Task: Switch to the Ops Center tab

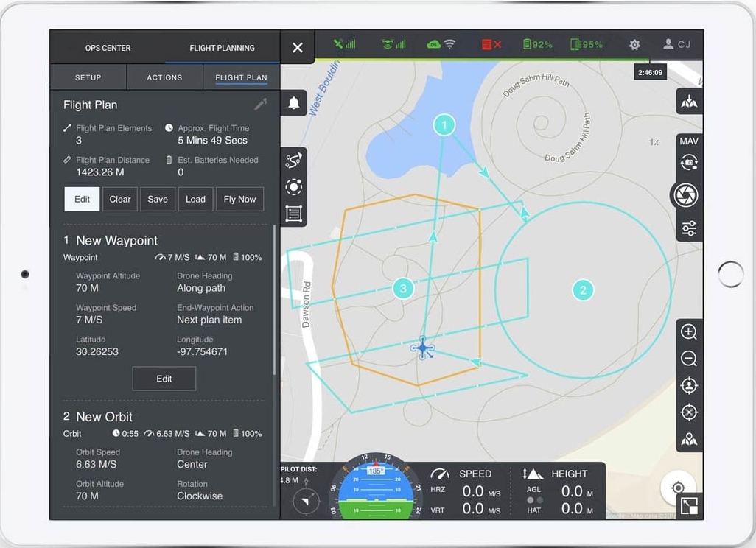Action: 108,48
